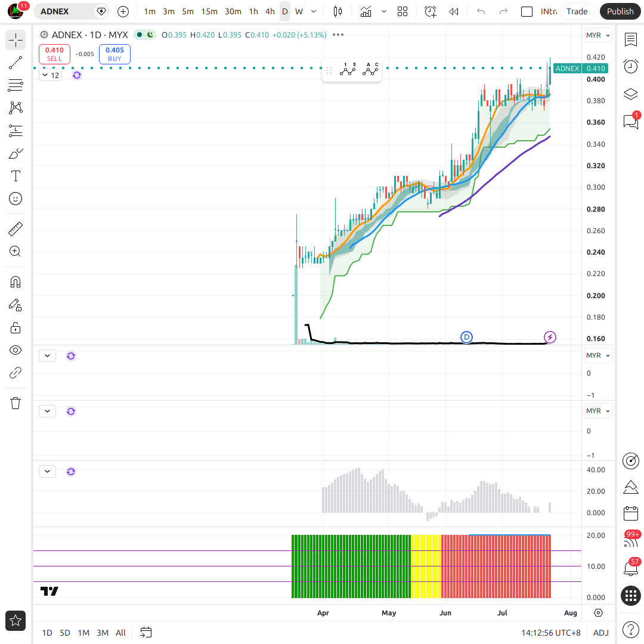The image size is (644, 644).
Task: Toggle fullscreen layout square
Action: coord(527,11)
